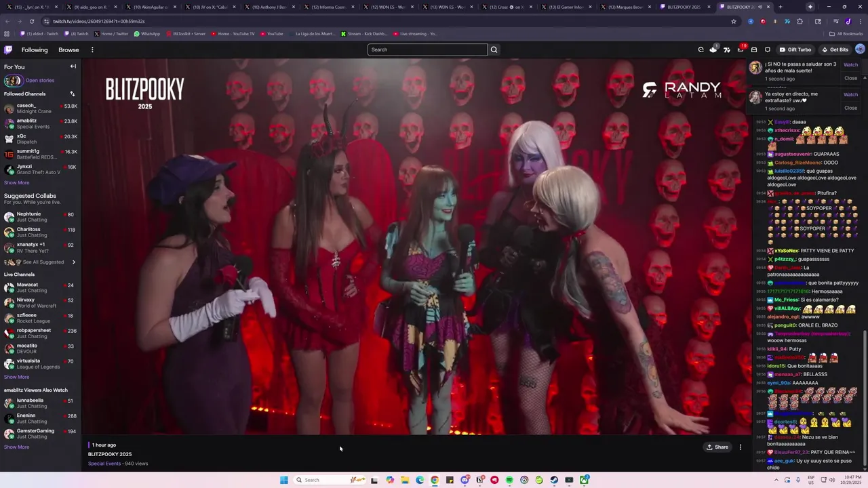The width and height of the screenshot is (868, 488).
Task: Open Spotify from the taskbar
Action: point(509,480)
